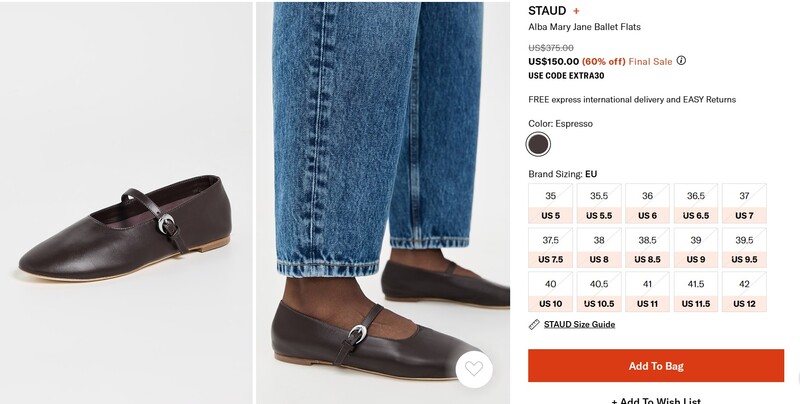Open the side-view shoe product image
Screen dimensions: 800x404
click(x=126, y=202)
